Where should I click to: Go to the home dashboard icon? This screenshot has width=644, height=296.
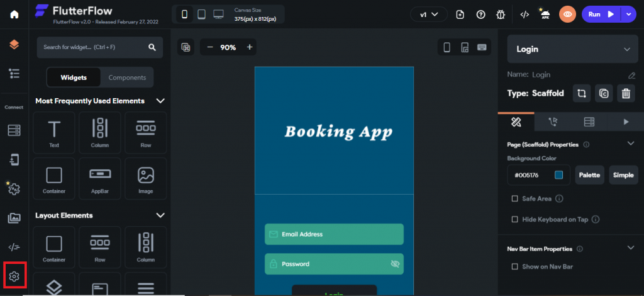coord(14,14)
